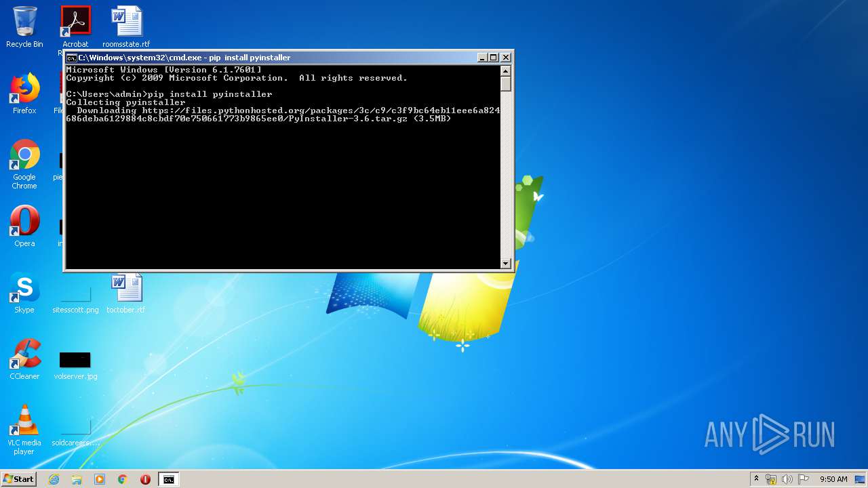Select cmd.exe taskbar button
Viewport: 868px width, 488px height.
click(168, 479)
